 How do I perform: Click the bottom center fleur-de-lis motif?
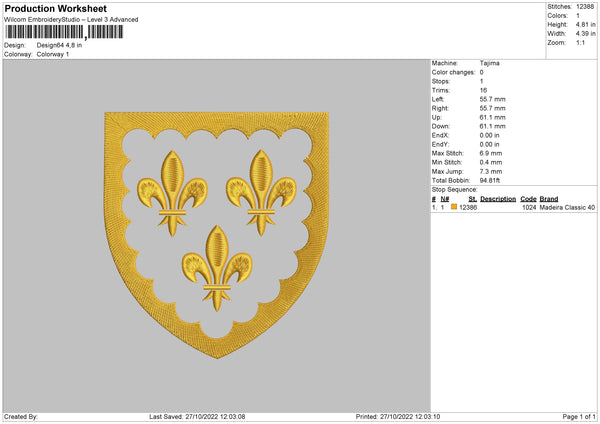pyautogui.click(x=215, y=257)
